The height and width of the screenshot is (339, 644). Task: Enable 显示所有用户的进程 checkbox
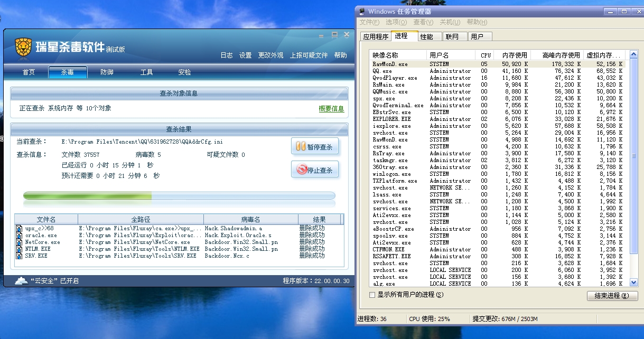click(372, 295)
